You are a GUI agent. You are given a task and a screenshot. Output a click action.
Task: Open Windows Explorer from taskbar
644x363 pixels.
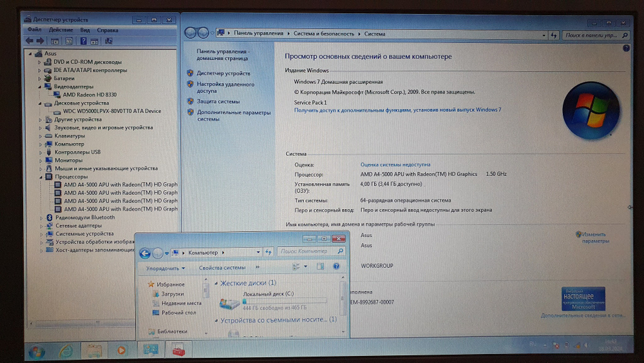point(93,351)
